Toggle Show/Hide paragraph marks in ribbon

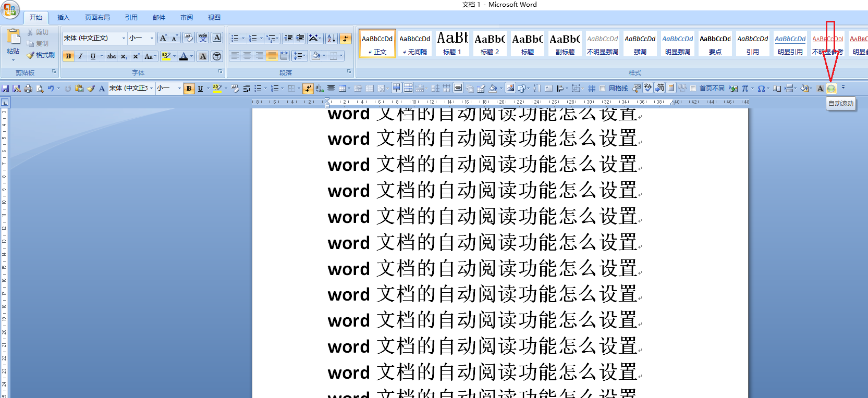pos(345,39)
